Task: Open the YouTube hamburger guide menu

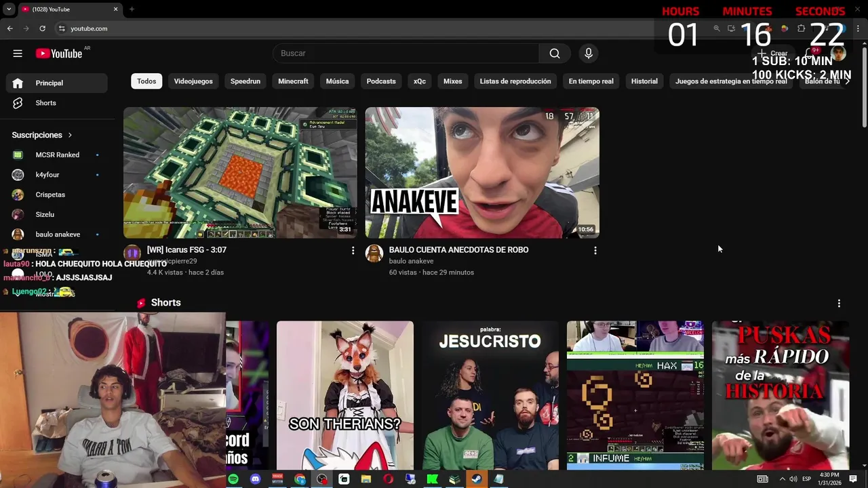Action: tap(18, 54)
